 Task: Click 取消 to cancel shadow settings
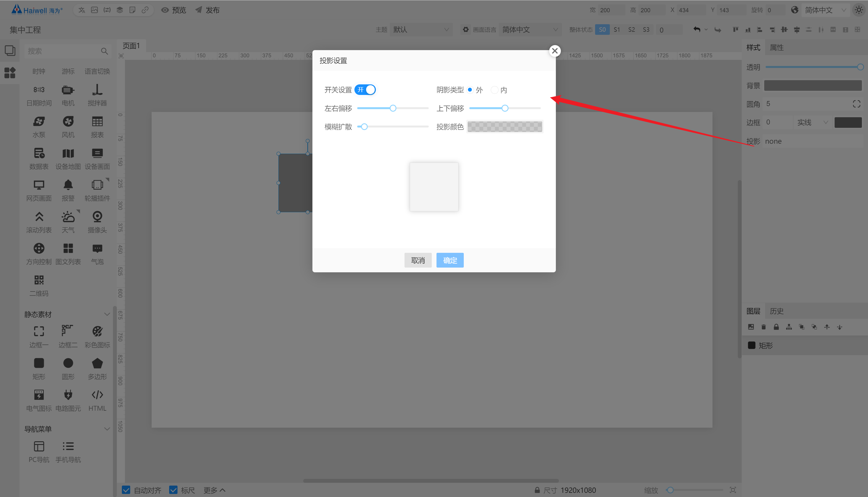click(x=418, y=260)
